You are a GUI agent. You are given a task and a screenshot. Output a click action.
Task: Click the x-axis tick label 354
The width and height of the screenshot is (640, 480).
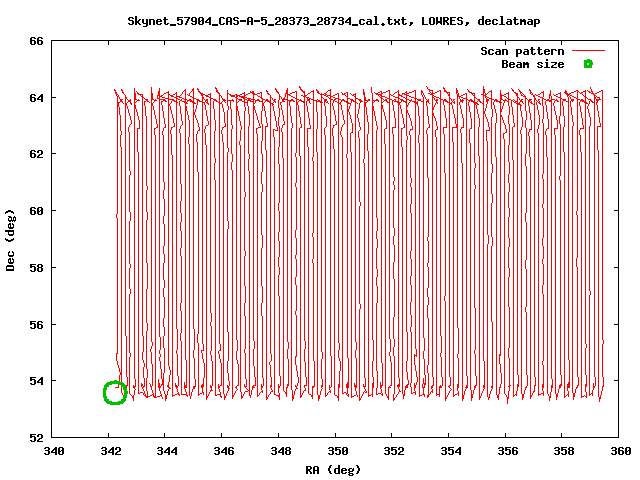tap(451, 451)
